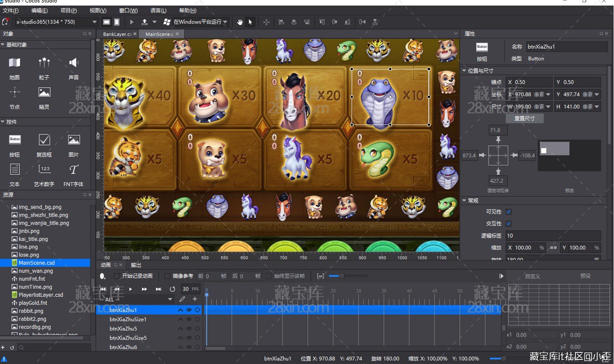Toggle eye visibility for btnXiaZhuSize1
Viewport: 614px width, 364px height.
pyautogui.click(x=189, y=319)
